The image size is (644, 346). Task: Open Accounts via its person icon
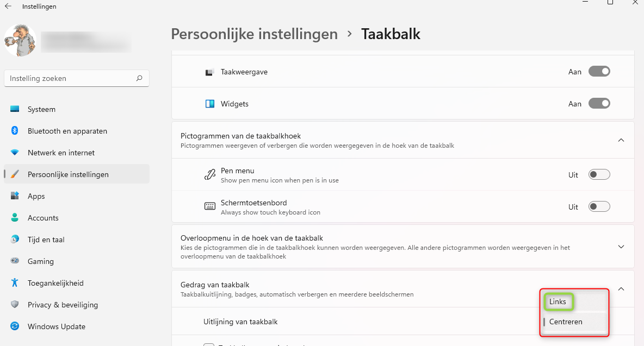coord(15,218)
